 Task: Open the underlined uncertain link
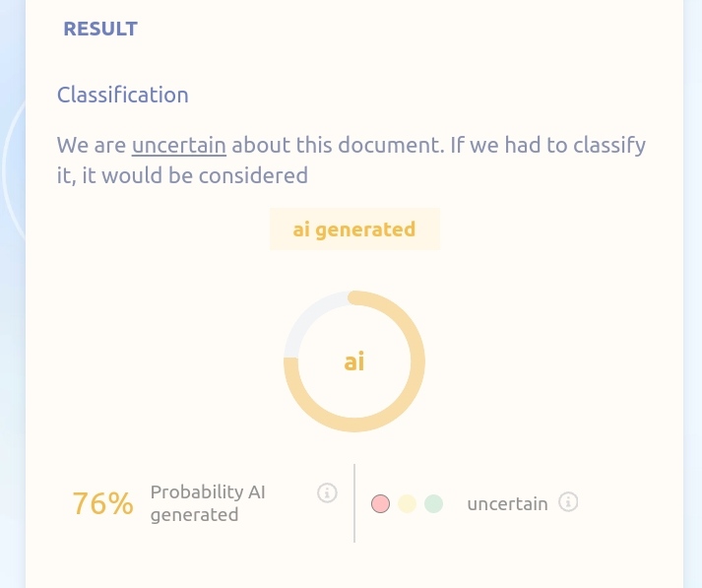point(179,146)
